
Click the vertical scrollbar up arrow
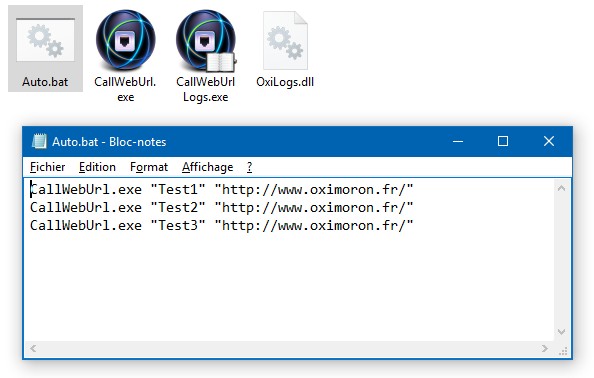561,188
